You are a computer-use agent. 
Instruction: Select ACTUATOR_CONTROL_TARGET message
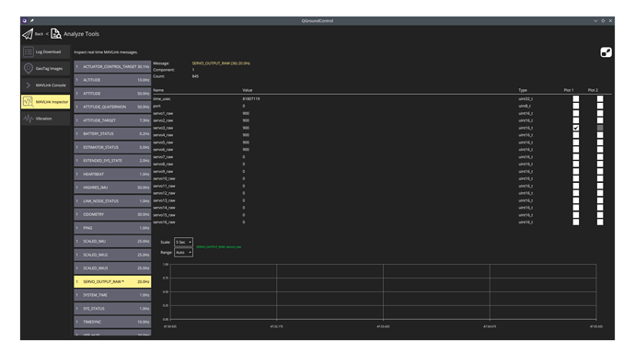coord(112,66)
